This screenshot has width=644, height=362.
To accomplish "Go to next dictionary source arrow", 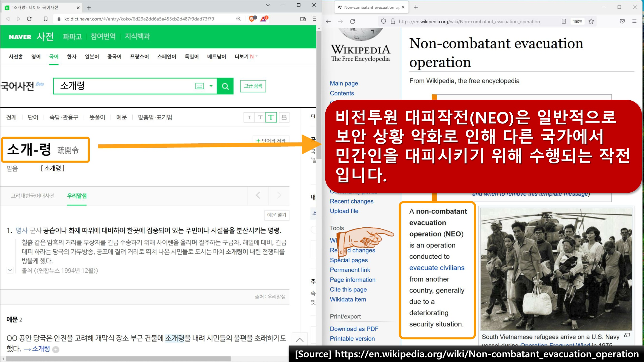I will tap(279, 195).
